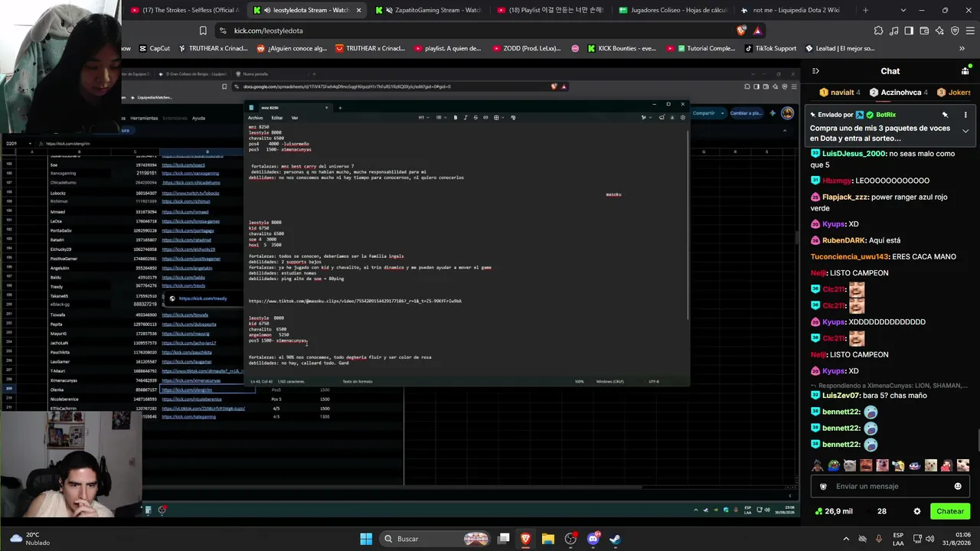
Task: Open File Explorer from the taskbar
Action: click(x=548, y=539)
